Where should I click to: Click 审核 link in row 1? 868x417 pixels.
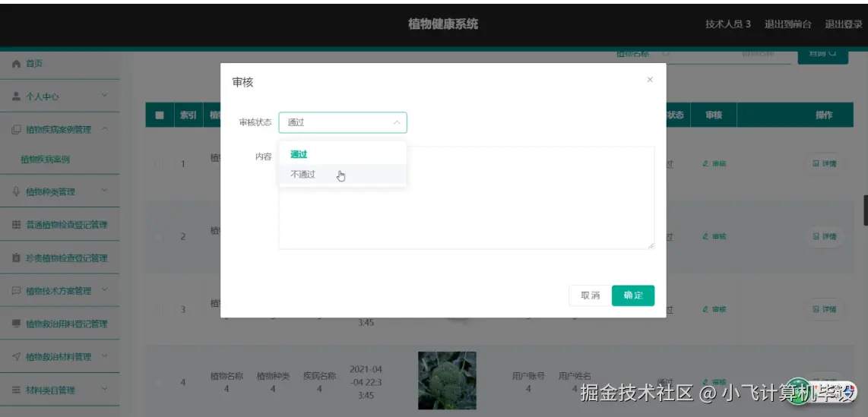714,164
